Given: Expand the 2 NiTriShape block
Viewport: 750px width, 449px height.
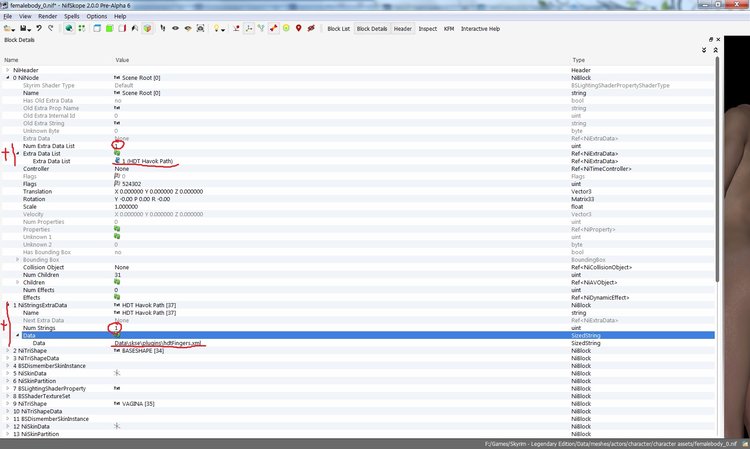Looking at the screenshot, I should pyautogui.click(x=8, y=350).
